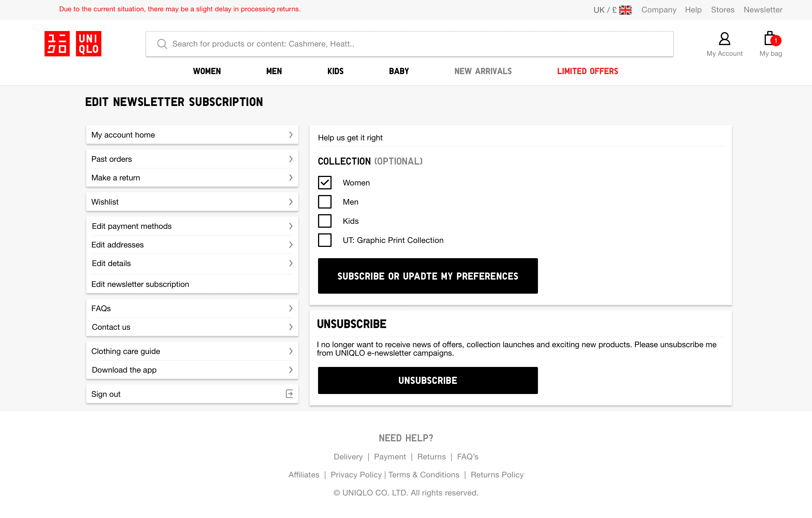Click the UNIQLO katakana logo
Image resolution: width=812 pixels, height=518 pixels.
point(57,43)
